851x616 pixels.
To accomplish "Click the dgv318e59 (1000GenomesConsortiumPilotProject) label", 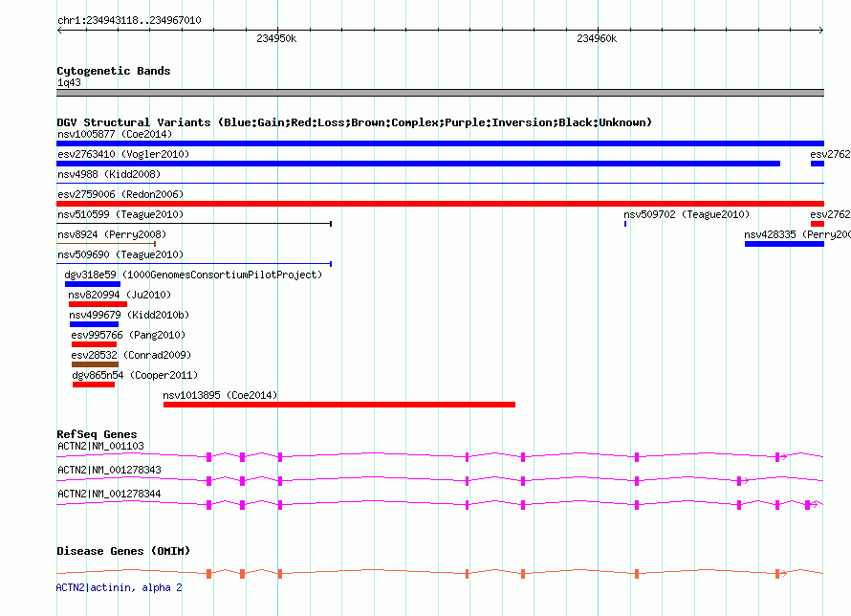I will [x=193, y=275].
